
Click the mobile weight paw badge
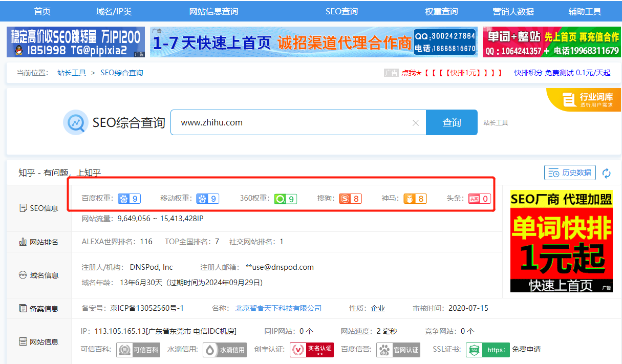point(208,199)
